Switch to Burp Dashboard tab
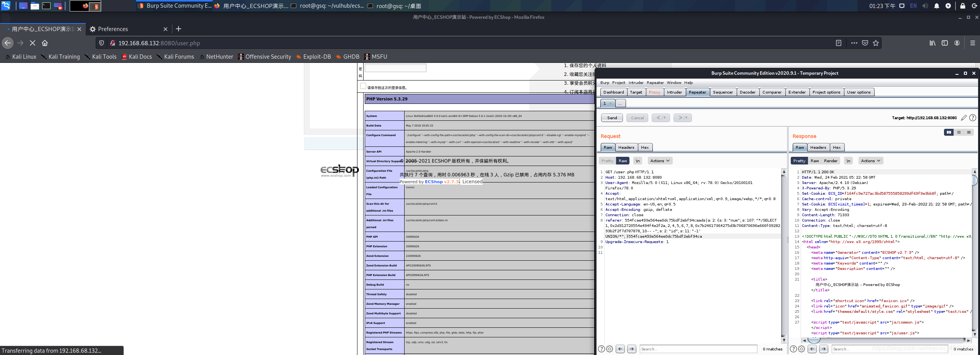980x355 pixels. [613, 92]
